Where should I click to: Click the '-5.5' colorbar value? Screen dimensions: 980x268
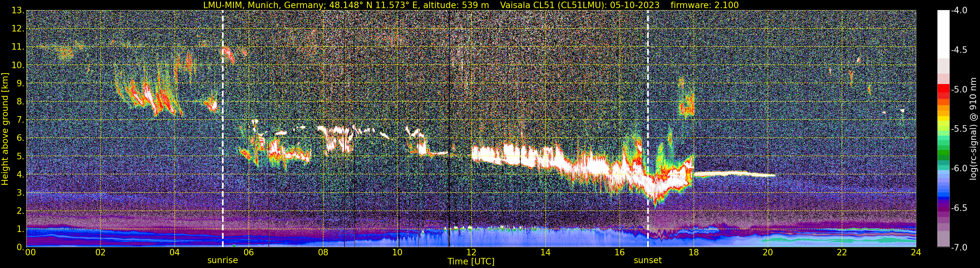(x=959, y=129)
